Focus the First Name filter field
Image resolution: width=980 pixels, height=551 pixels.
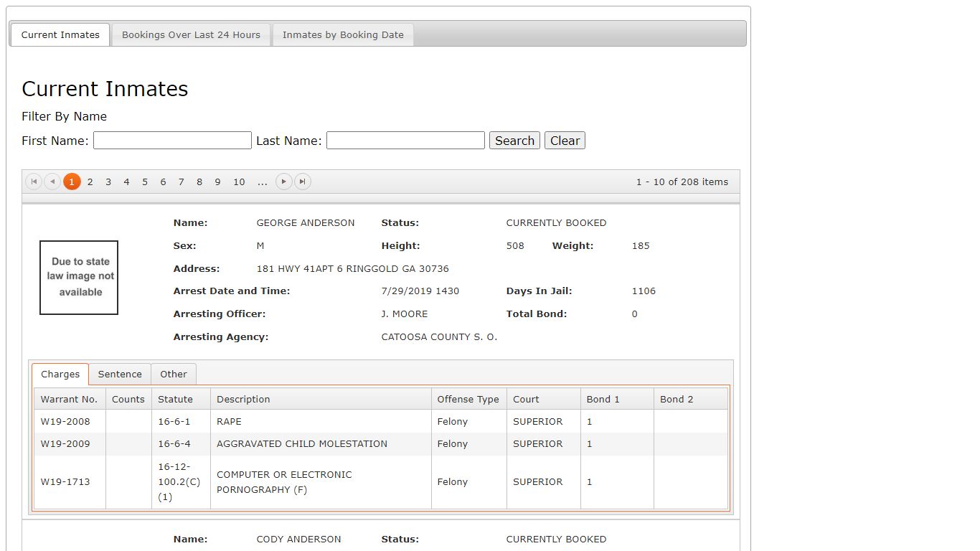172,141
